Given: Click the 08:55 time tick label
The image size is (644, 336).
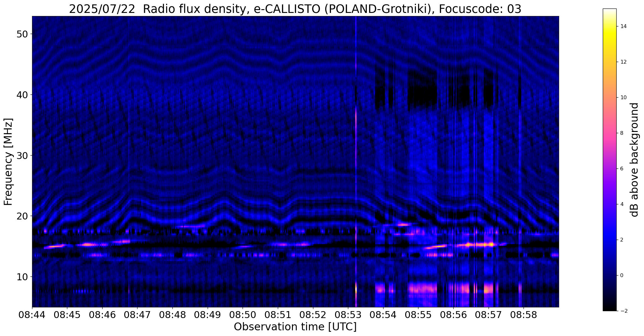Looking at the screenshot, I should [418, 315].
